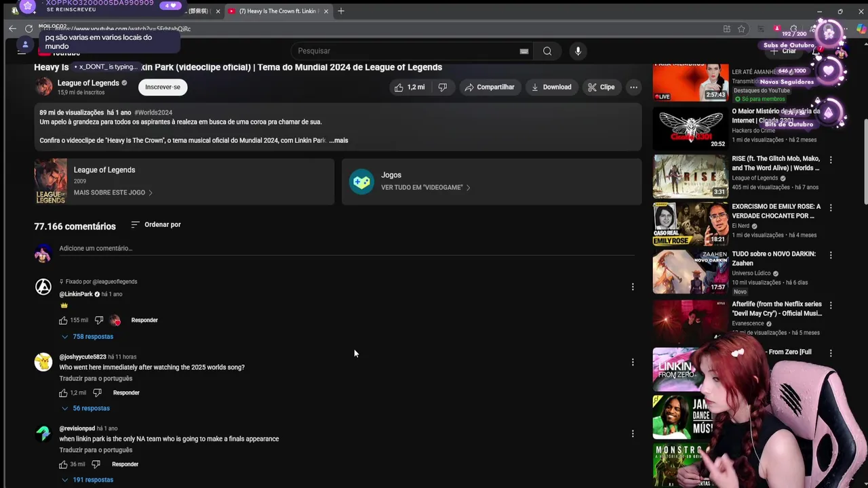Open options for NOVO DARKIN Zaahen video
This screenshot has height=488, width=868.
pos(831,256)
